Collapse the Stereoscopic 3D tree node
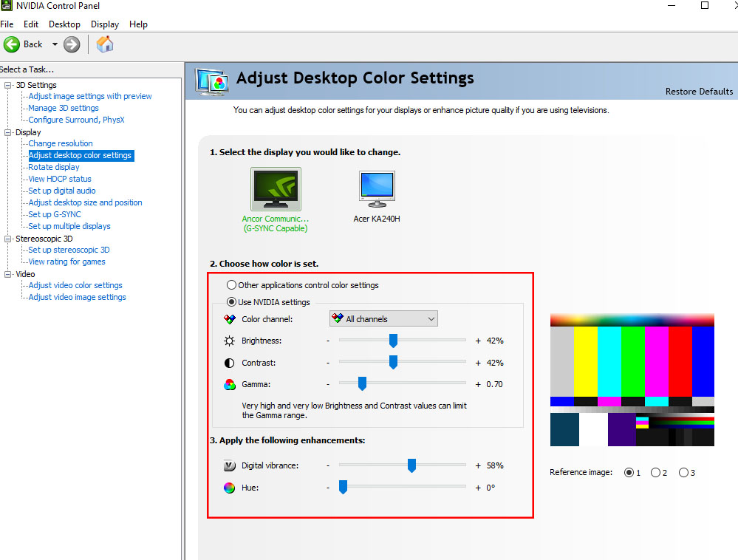This screenshot has width=738, height=560. point(7,239)
